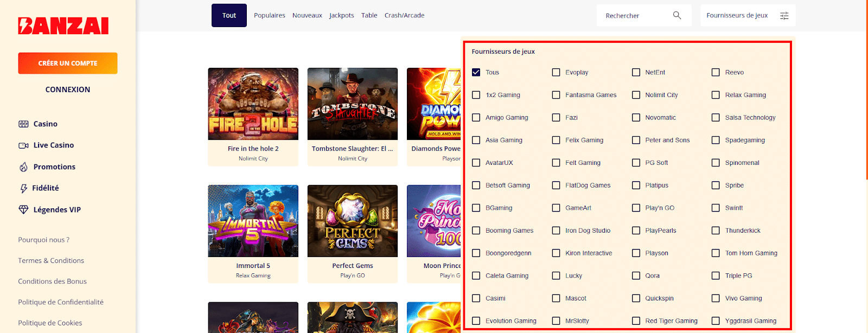Open the Moon Princess game thumbnail
Image resolution: width=868 pixels, height=333 pixels.
433,221
